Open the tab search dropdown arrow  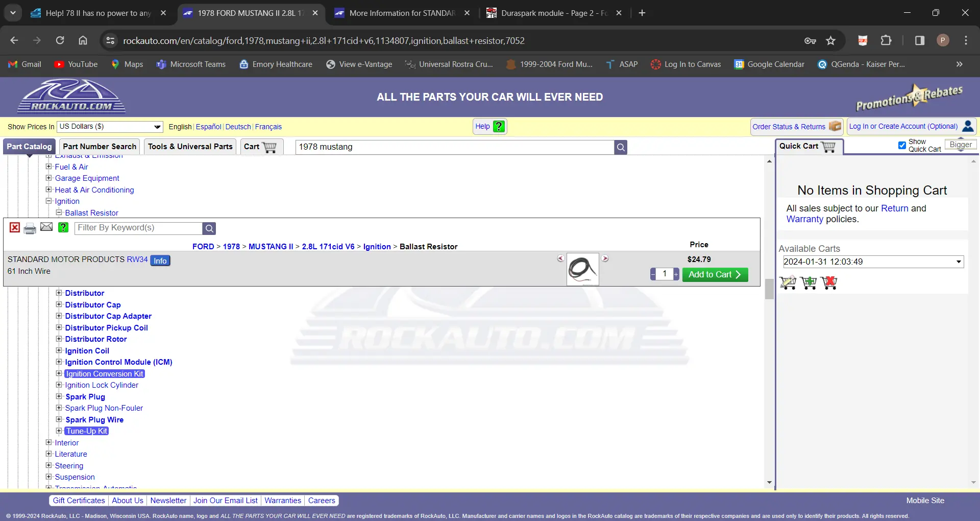coord(13,13)
